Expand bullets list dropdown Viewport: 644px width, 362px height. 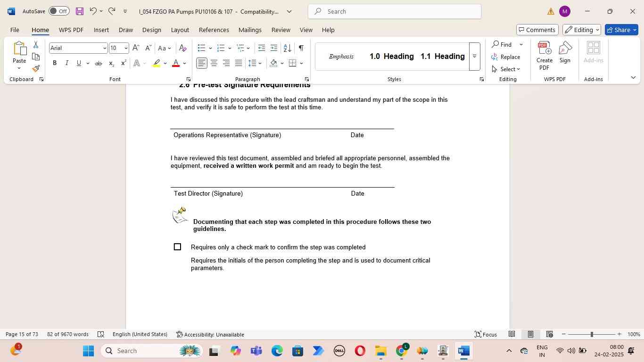[x=210, y=48]
